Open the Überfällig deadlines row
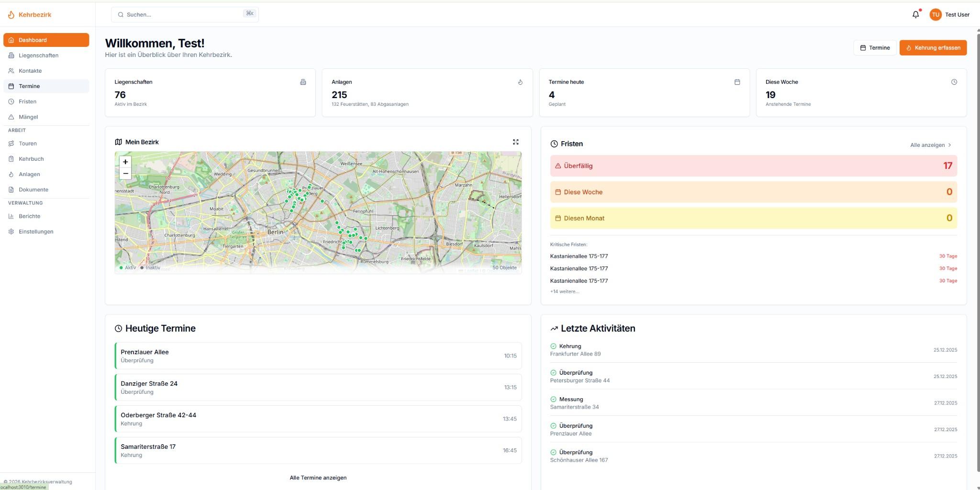The image size is (980, 490). coord(754,166)
